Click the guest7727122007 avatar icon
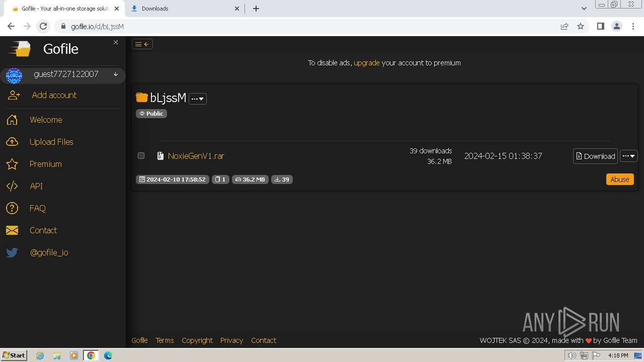Screen dimensions: 644x362 (14, 75)
